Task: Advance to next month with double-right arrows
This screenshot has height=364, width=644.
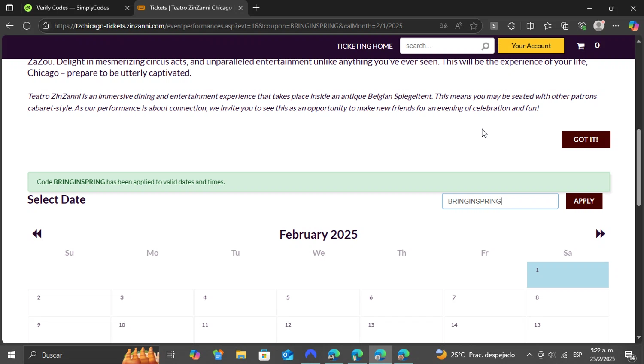Action: [600, 234]
